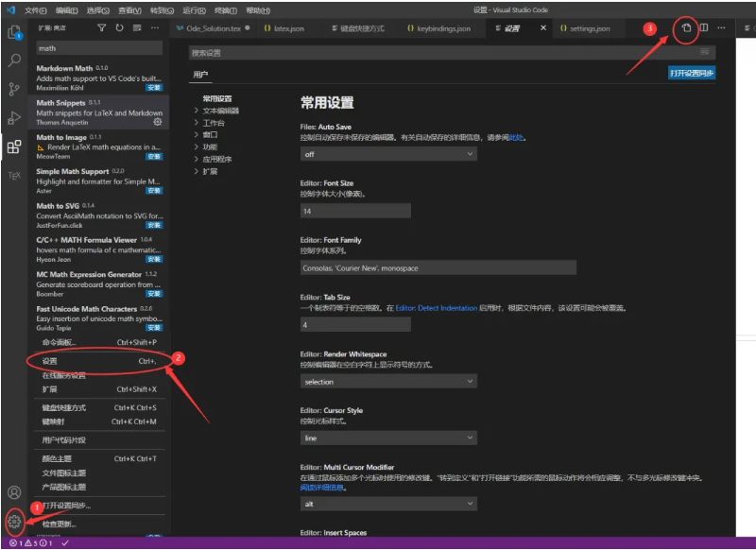Install the Math to Image extension
Image resolution: width=756 pixels, height=550 pixels.
[154, 157]
